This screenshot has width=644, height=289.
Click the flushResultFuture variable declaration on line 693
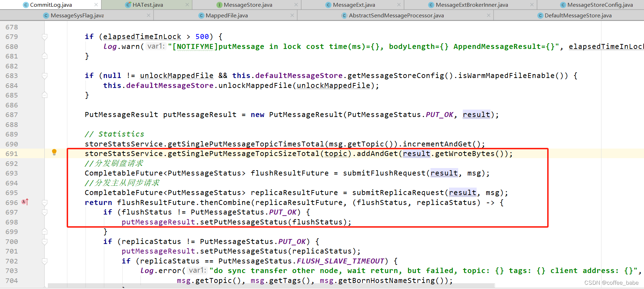290,173
